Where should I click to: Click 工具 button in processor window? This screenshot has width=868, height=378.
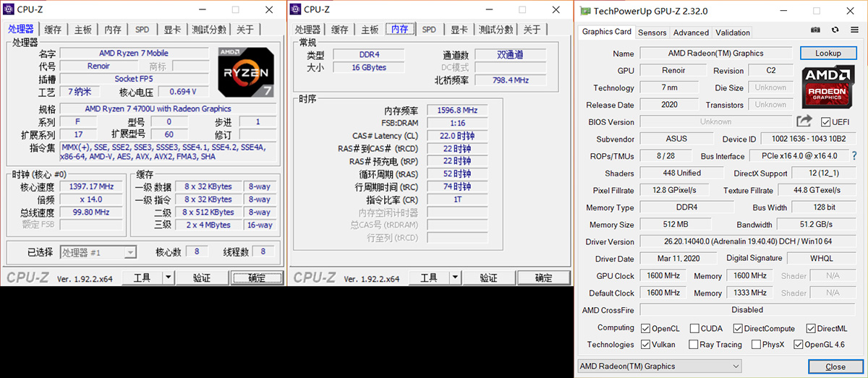coord(142,278)
